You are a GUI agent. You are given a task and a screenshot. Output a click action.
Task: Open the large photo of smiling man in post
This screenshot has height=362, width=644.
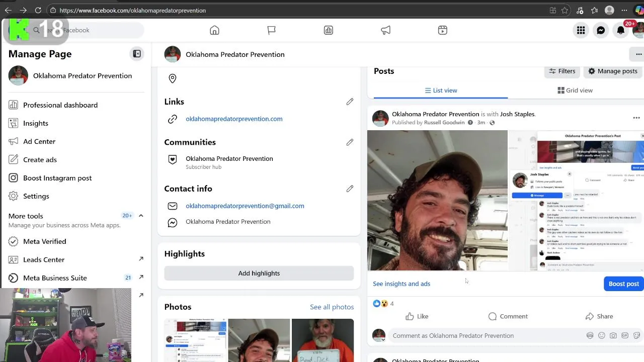point(437,201)
